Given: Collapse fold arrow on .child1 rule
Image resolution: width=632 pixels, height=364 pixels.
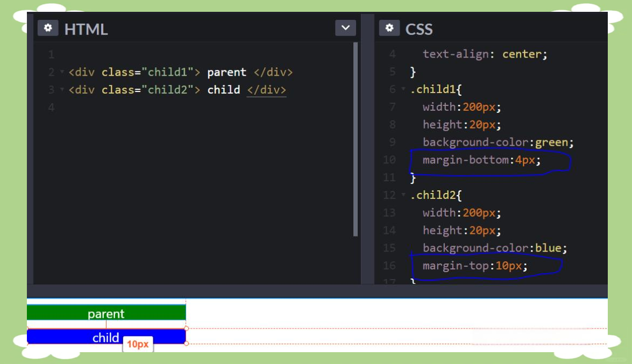Looking at the screenshot, I should pyautogui.click(x=403, y=89).
